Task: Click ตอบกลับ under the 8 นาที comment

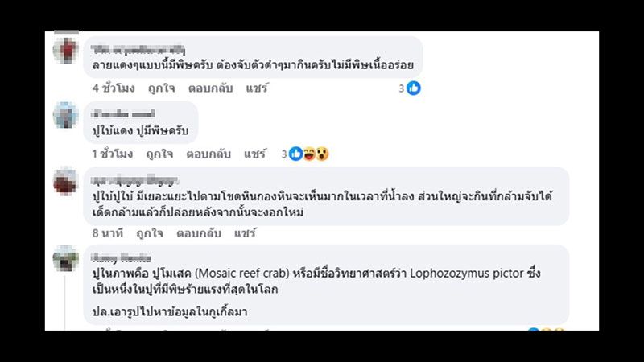Action: click(197, 233)
